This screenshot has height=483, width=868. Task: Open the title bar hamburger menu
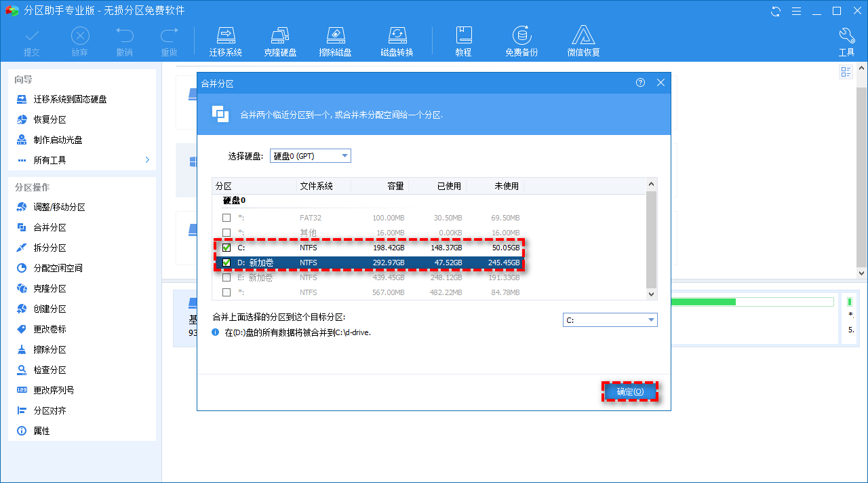point(795,11)
